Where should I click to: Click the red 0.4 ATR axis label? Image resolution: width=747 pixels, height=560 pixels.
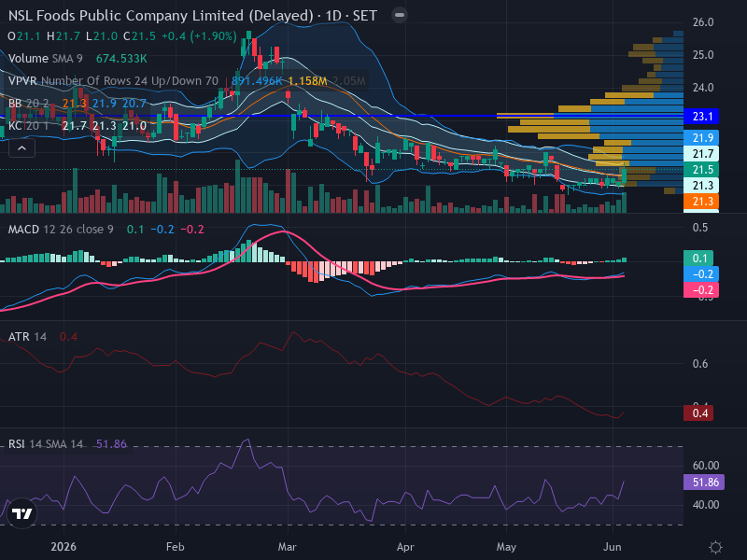[x=698, y=413]
